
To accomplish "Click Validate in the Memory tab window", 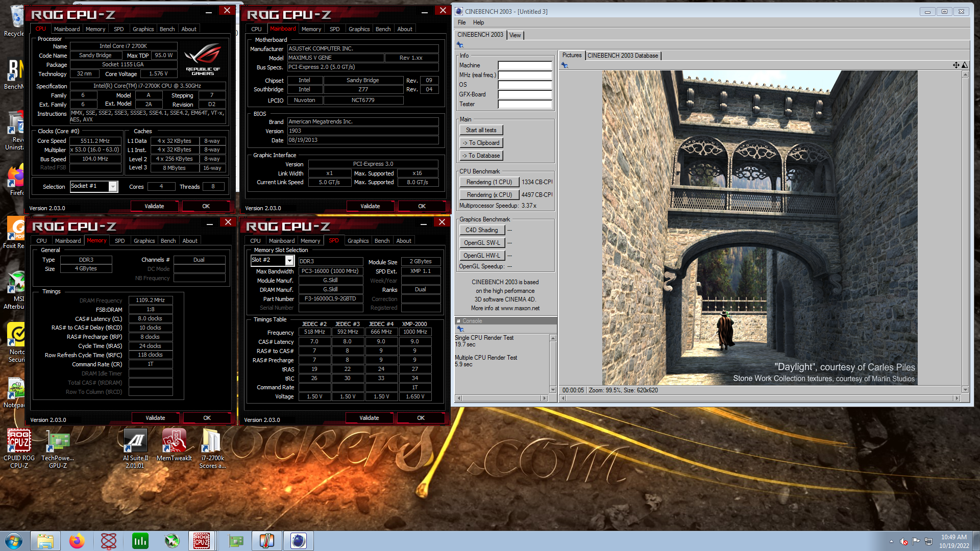I will click(x=155, y=418).
